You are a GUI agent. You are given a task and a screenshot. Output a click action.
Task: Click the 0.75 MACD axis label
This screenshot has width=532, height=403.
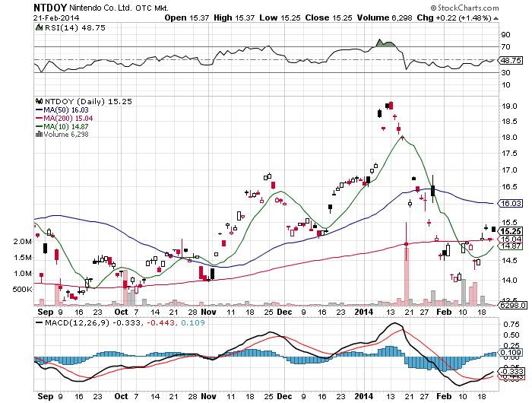[x=511, y=325]
